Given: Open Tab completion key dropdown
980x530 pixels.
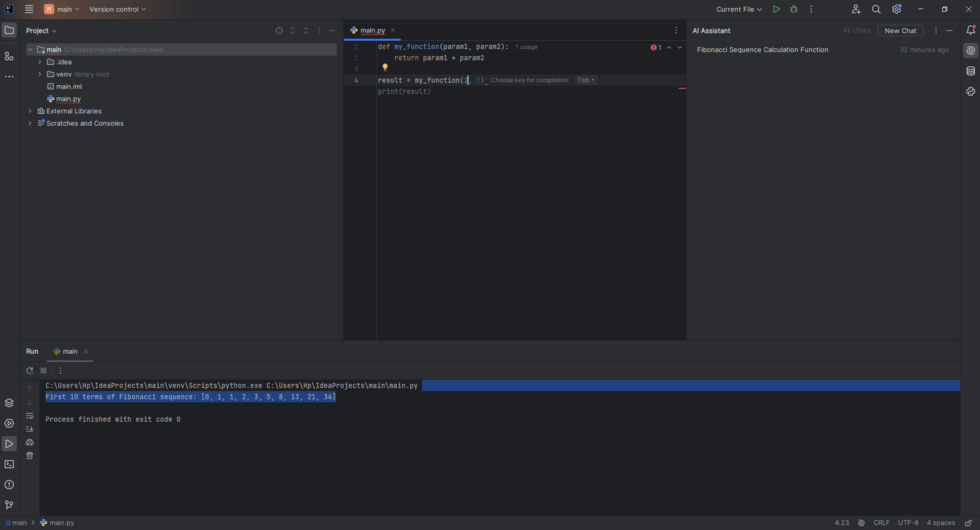Looking at the screenshot, I should tap(586, 80).
